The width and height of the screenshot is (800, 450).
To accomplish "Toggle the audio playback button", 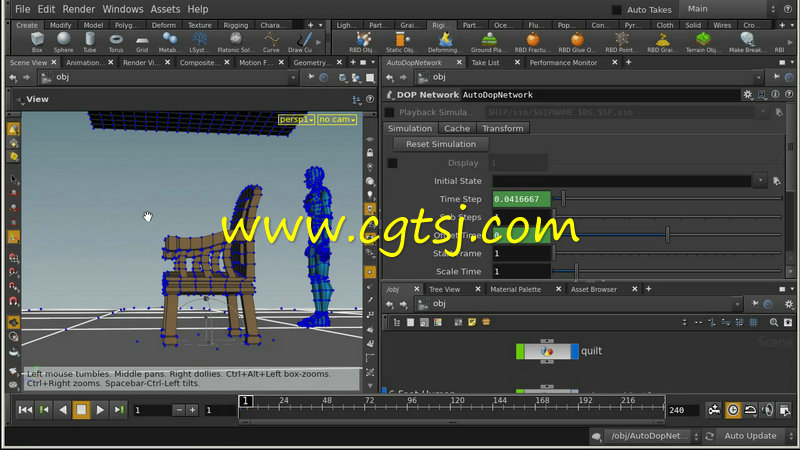I will (x=767, y=410).
